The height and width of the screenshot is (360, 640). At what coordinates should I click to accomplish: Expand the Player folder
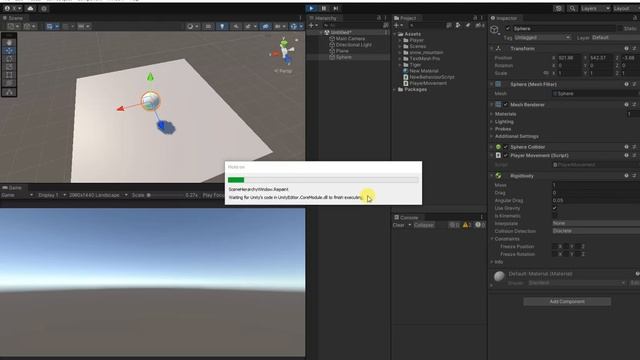pos(400,40)
